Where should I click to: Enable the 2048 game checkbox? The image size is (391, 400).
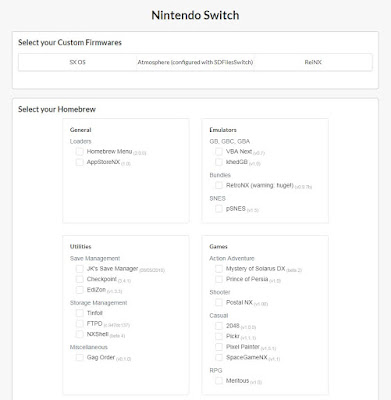219,326
